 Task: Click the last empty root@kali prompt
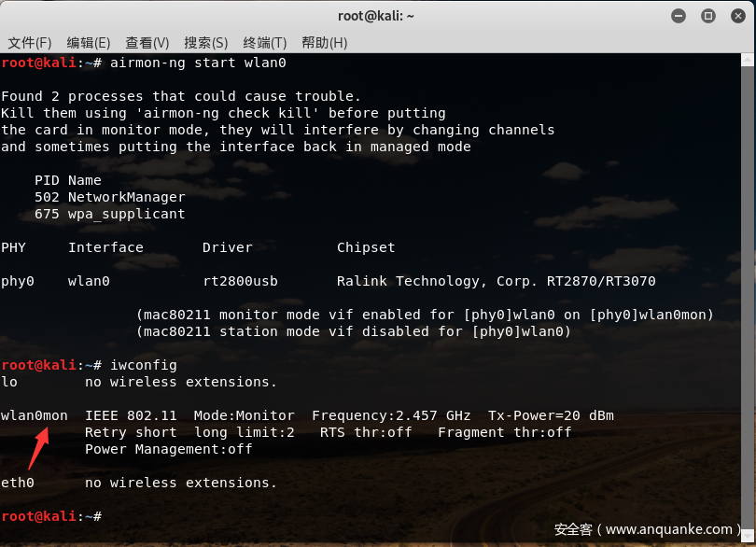(51, 516)
